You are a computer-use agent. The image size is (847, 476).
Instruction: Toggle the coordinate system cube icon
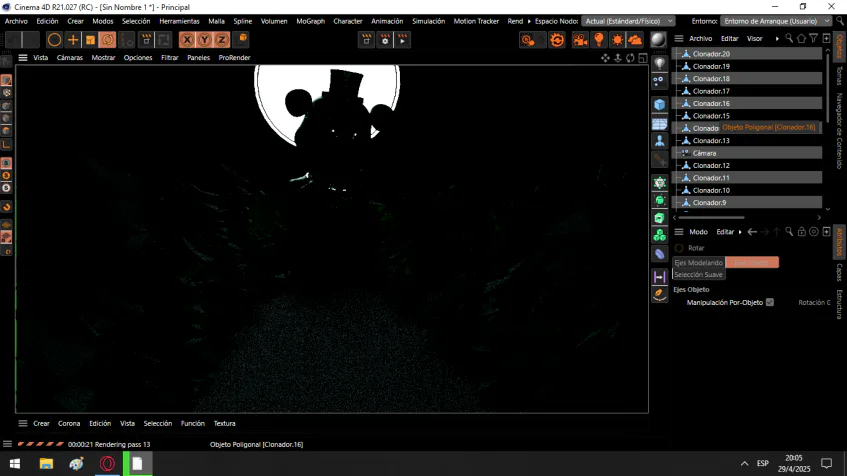(243, 39)
